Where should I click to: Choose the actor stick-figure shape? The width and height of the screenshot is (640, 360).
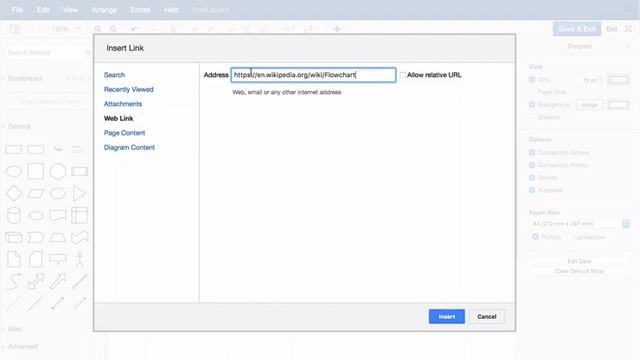[80, 259]
